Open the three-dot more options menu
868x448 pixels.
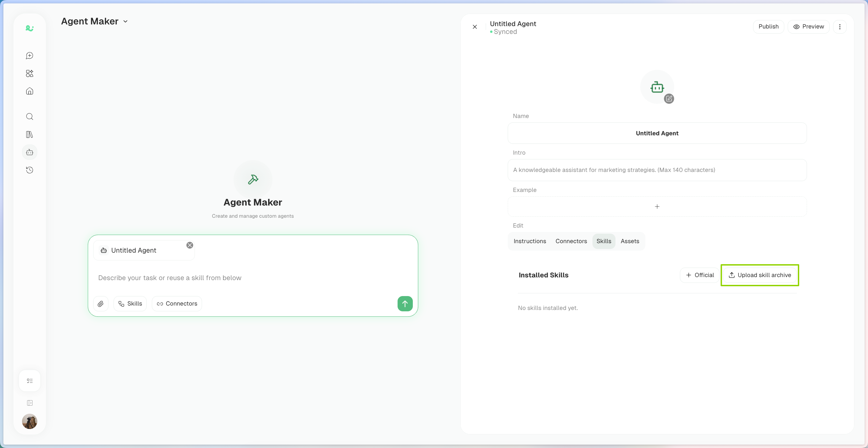tap(840, 27)
